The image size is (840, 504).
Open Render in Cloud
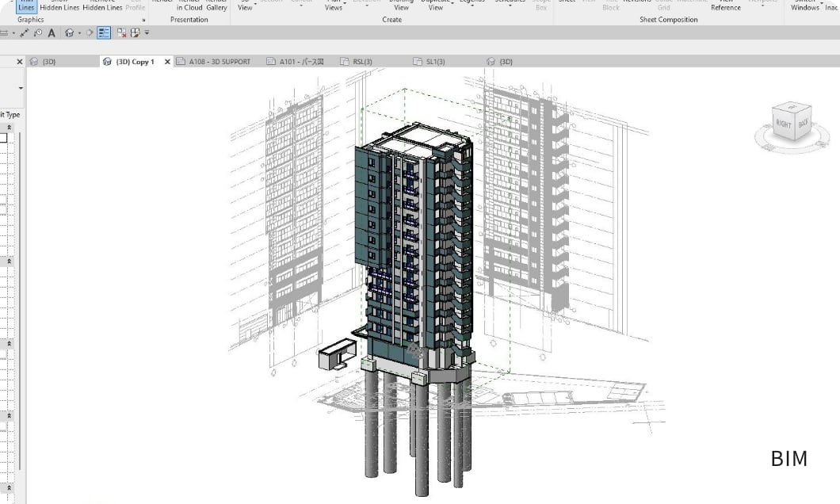coord(189,6)
